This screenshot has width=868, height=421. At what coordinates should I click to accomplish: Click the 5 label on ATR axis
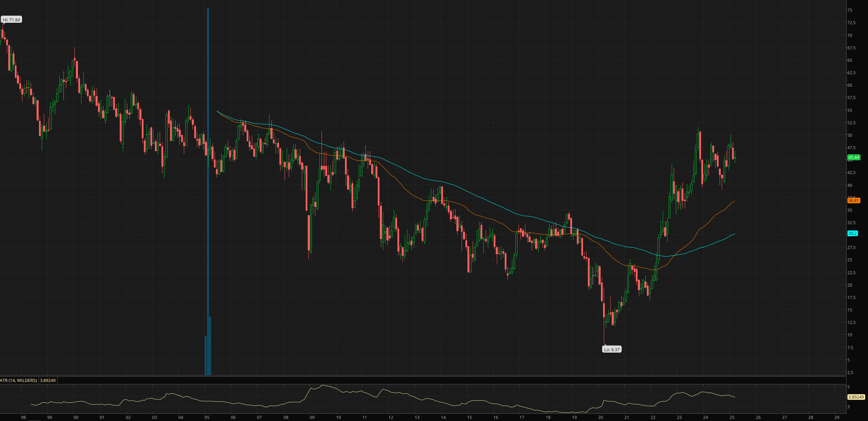coord(848,387)
